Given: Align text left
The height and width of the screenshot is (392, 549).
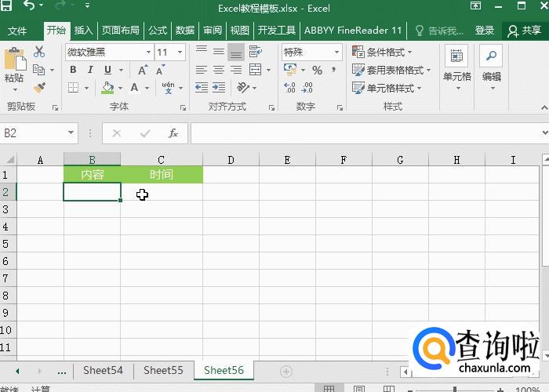Looking at the screenshot, I should (202, 70).
